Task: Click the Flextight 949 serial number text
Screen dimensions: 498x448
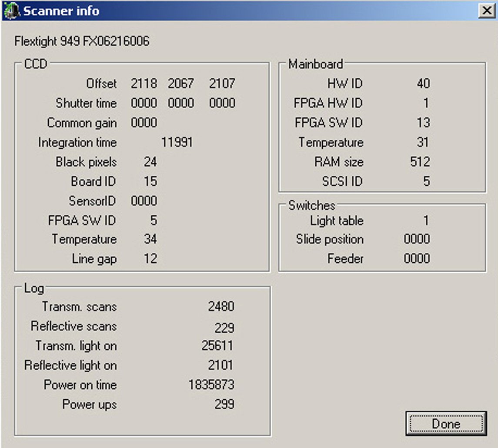Action: 82,42
